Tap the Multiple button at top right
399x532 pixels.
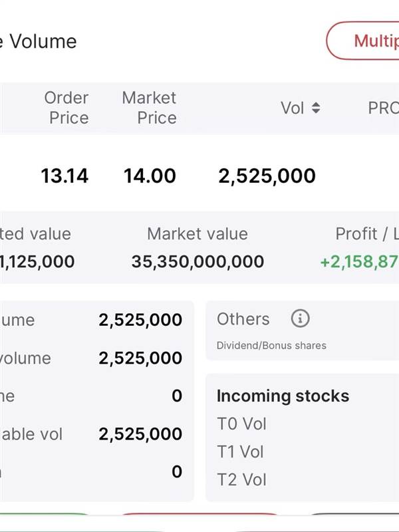point(362,41)
